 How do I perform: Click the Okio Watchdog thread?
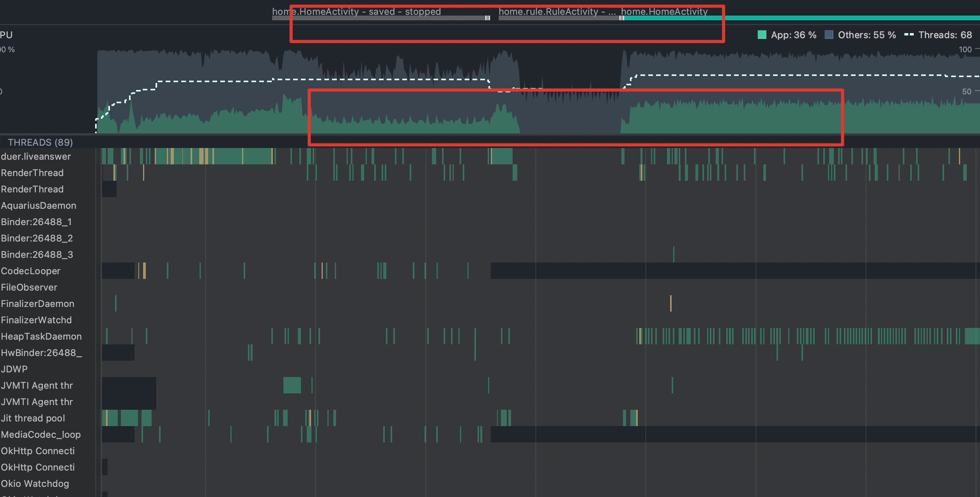click(x=35, y=483)
